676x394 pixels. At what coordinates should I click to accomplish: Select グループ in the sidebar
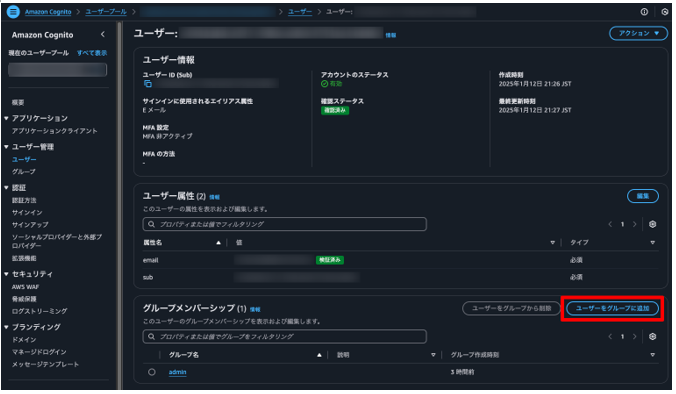24,172
